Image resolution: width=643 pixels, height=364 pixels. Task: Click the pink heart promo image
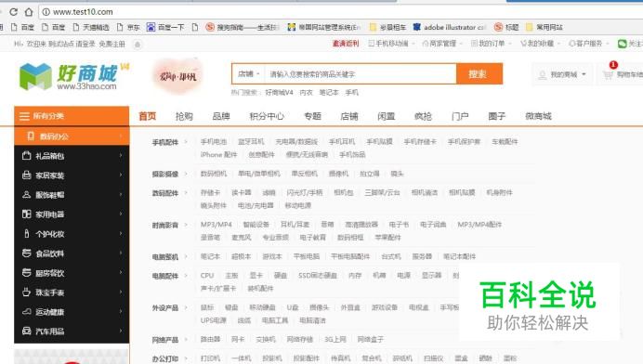[x=177, y=76]
